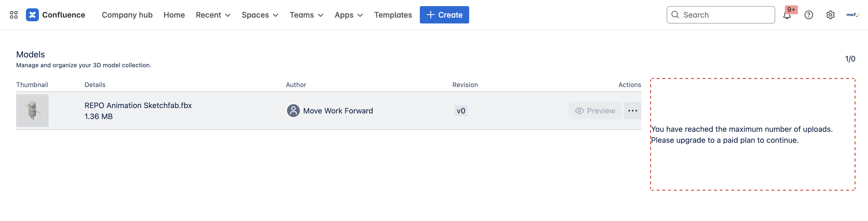Expand the Spaces dropdown
The height and width of the screenshot is (221, 868).
[x=260, y=15]
